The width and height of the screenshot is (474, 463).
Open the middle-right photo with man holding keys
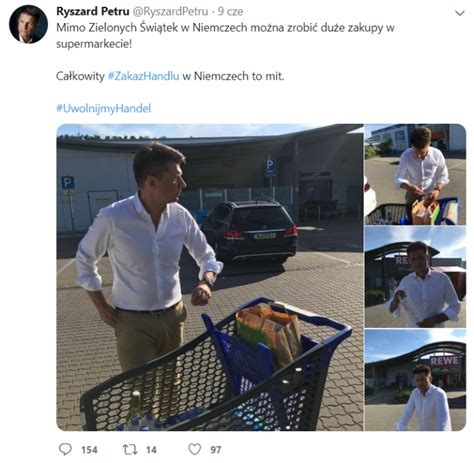click(x=415, y=277)
